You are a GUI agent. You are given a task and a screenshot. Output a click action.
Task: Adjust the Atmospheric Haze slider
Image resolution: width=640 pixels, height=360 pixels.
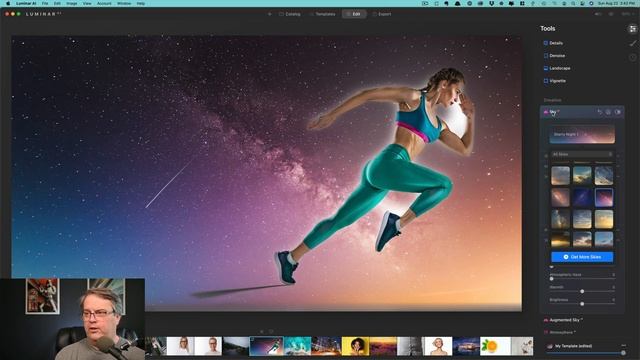point(582,278)
